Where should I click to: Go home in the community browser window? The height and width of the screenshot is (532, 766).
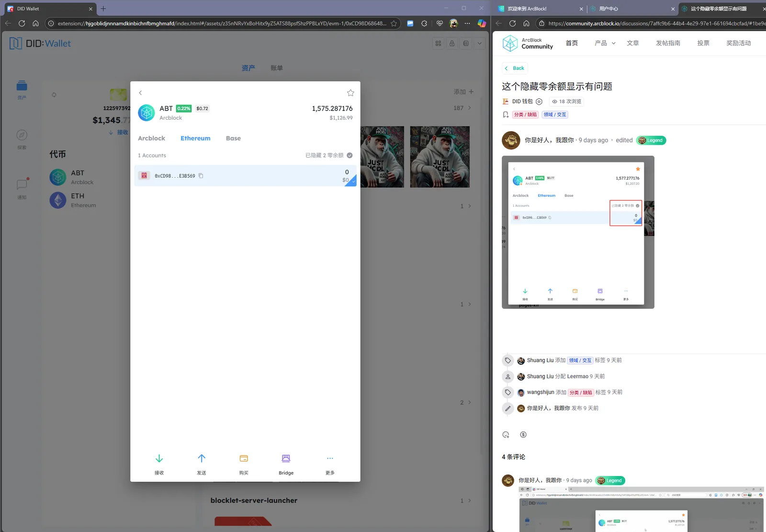[526, 23]
